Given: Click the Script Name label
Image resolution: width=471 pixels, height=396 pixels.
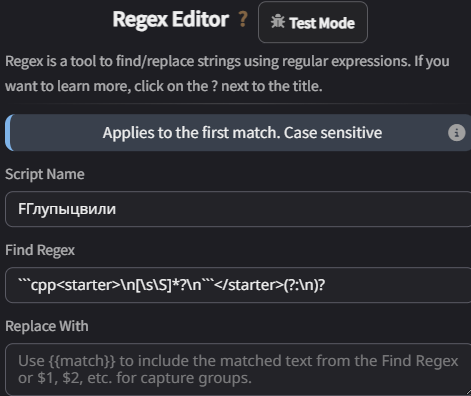Looking at the screenshot, I should pyautogui.click(x=45, y=174).
